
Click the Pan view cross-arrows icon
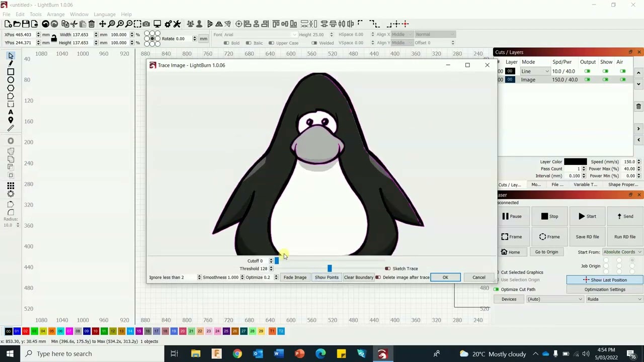coord(103,24)
